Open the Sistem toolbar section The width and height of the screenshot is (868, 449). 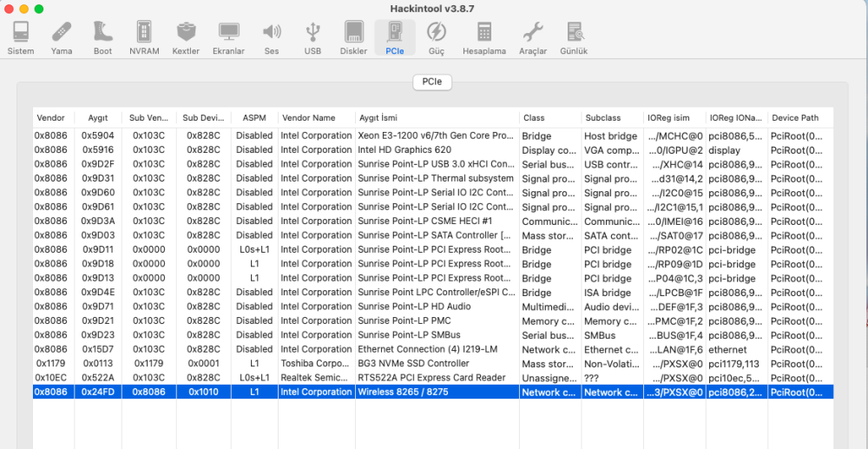pyautogui.click(x=21, y=37)
